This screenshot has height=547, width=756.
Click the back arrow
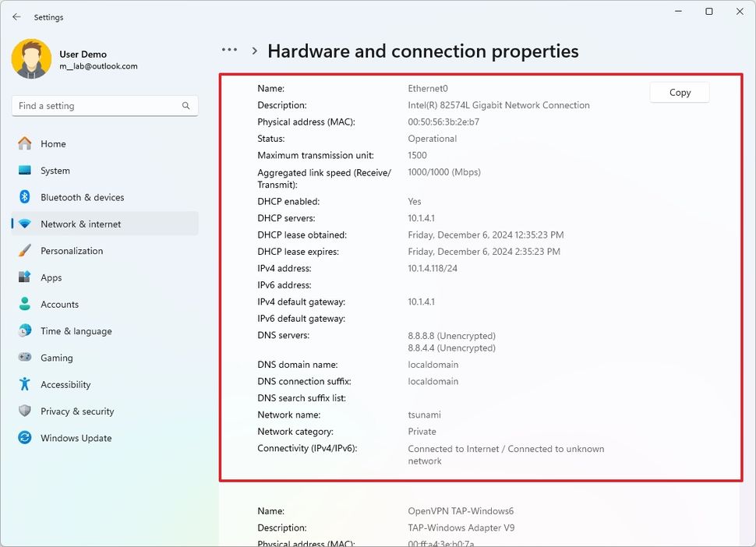pos(16,16)
